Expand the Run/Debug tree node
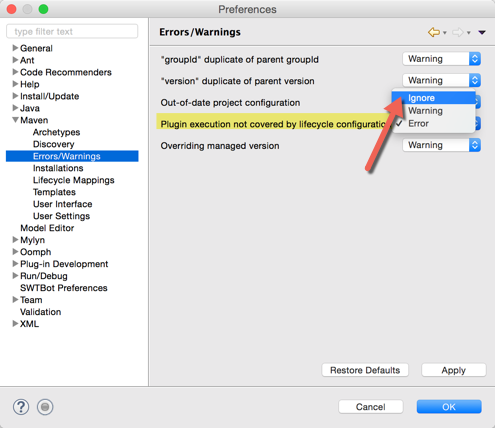Image resolution: width=495 pixels, height=428 pixels. [15, 276]
